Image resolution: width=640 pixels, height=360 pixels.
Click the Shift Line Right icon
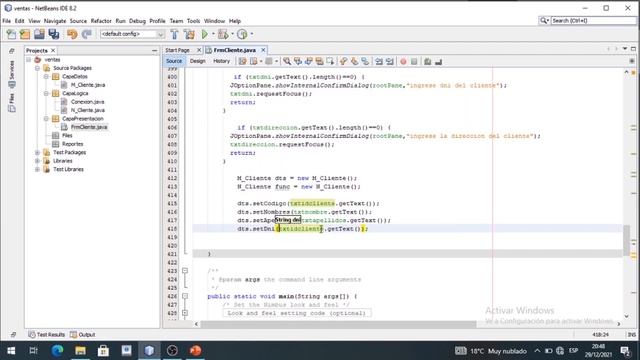(390, 62)
